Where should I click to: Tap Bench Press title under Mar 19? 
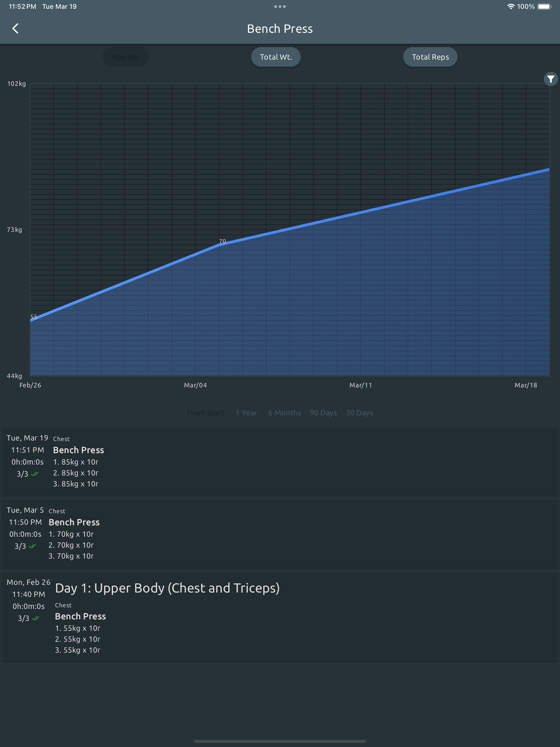pos(78,450)
